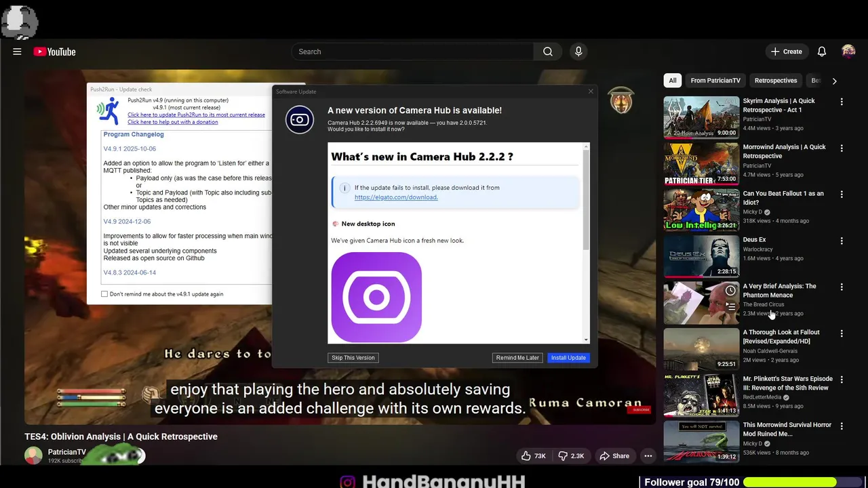Open Morrowind Survival Horror Mod thumbnail

click(x=701, y=441)
